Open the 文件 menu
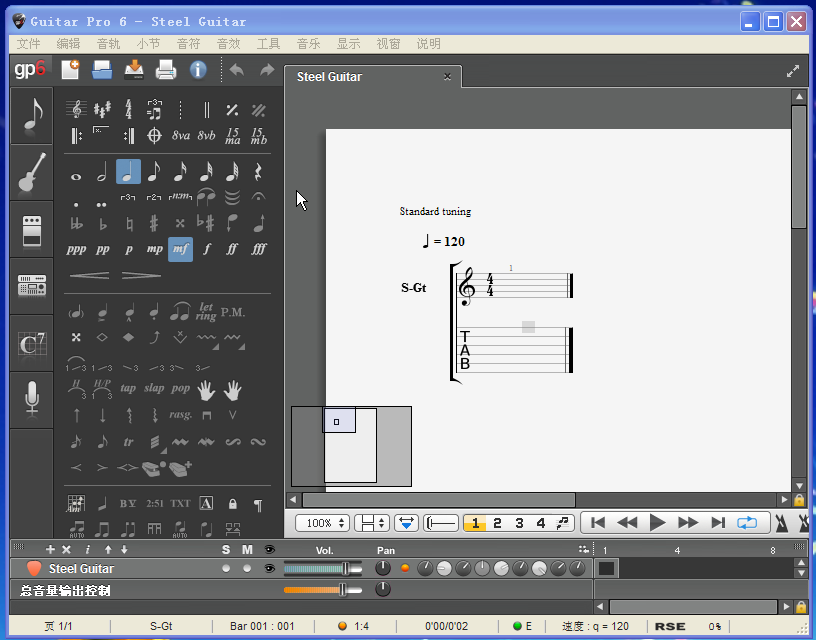The height and width of the screenshot is (640, 816). click(28, 44)
